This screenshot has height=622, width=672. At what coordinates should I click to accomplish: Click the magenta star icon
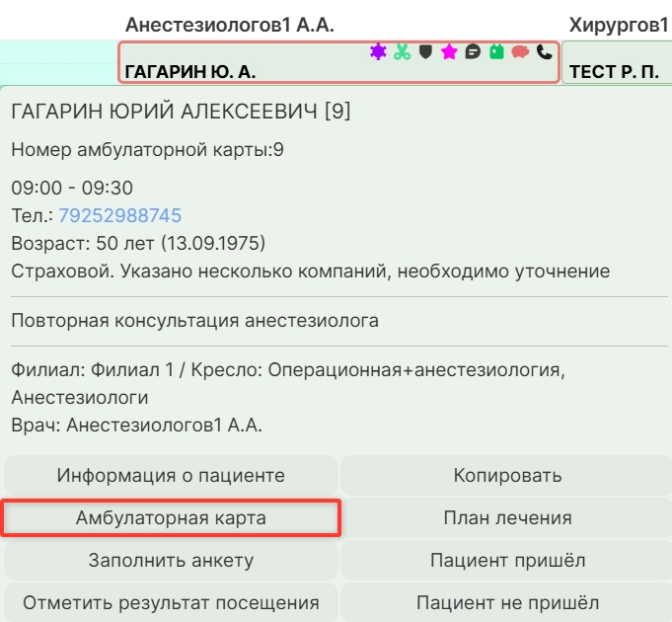click(x=449, y=52)
